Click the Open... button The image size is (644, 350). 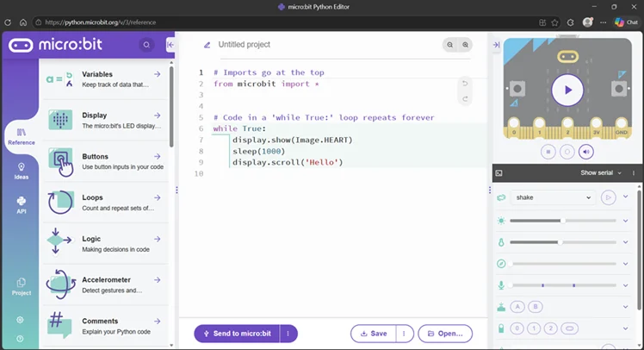click(x=445, y=334)
